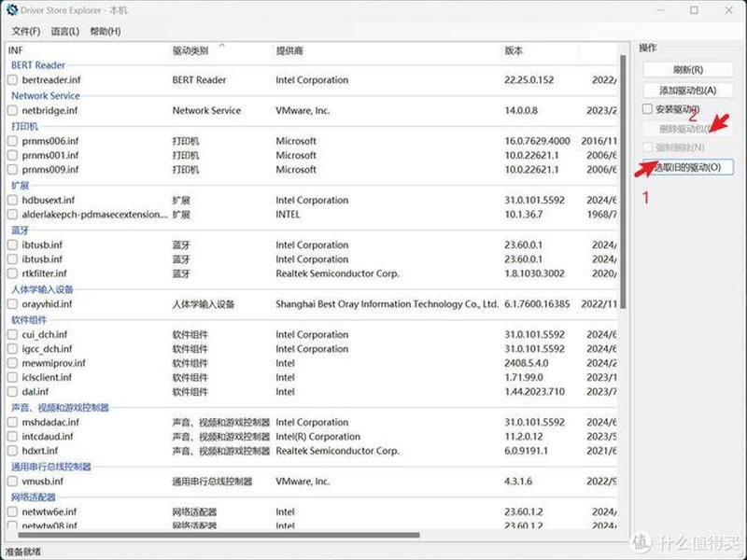Image resolution: width=747 pixels, height=560 pixels.
Task: Click the horizontal scrollbar thumb
Action: pos(218,535)
